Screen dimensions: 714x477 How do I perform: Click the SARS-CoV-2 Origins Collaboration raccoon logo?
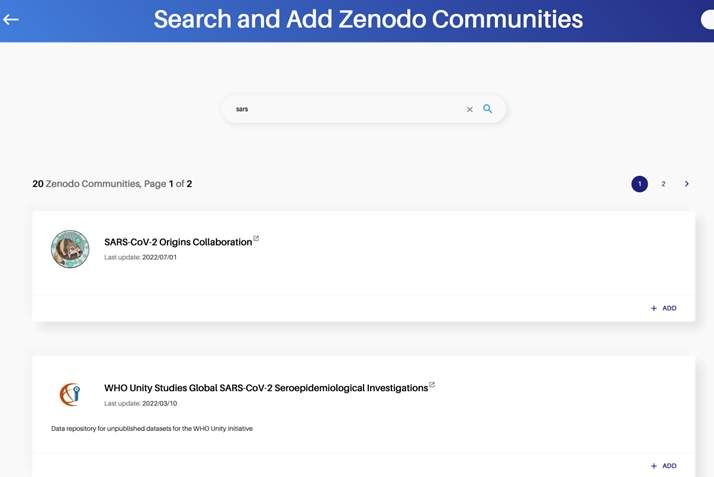70,249
